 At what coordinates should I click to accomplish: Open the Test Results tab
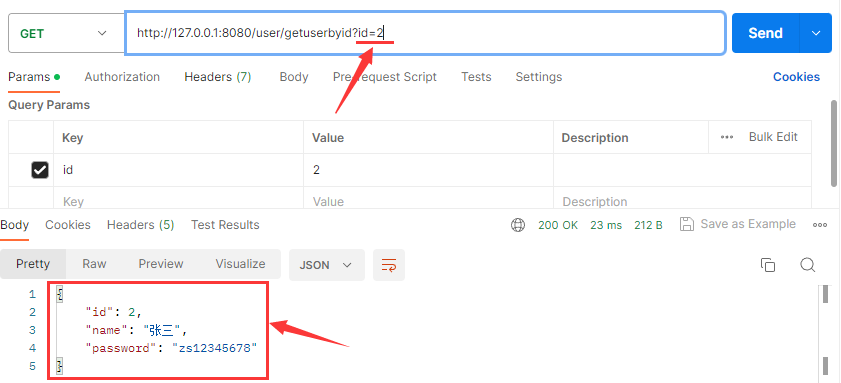(x=225, y=225)
